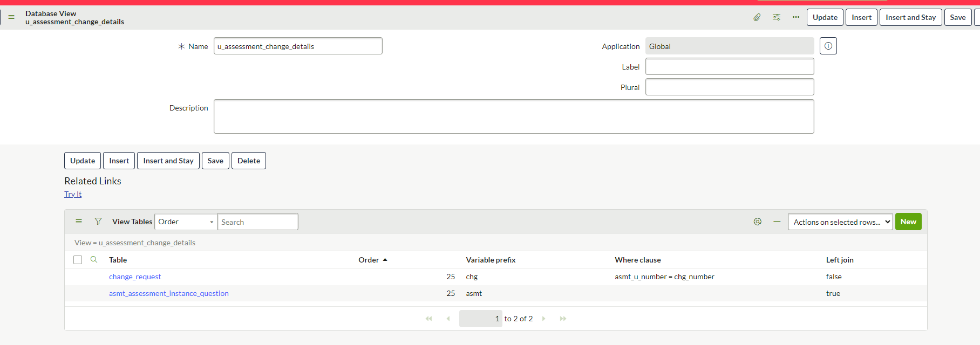Click bottom Insert and Stay button
The height and width of the screenshot is (345, 980).
pos(168,161)
